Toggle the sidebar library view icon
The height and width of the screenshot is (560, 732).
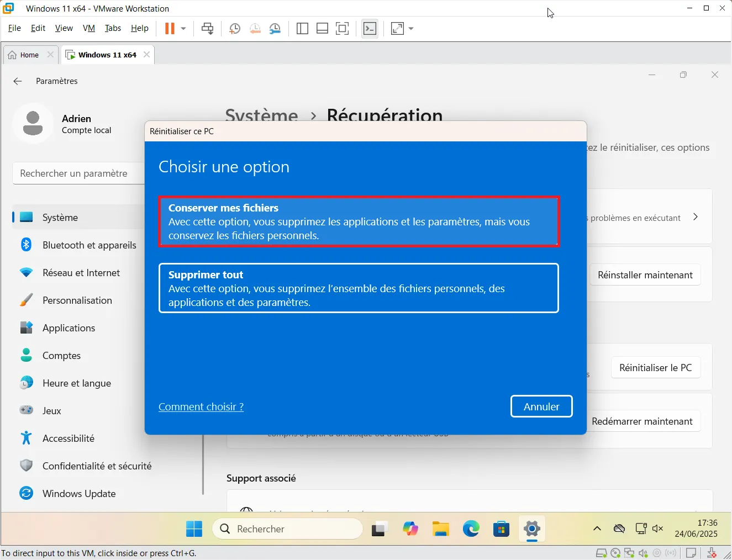click(x=302, y=29)
